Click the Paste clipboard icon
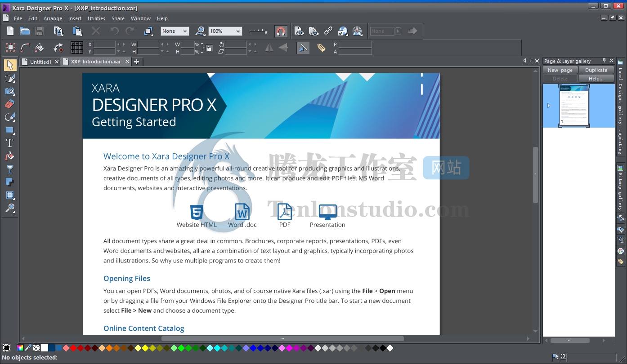 [77, 31]
